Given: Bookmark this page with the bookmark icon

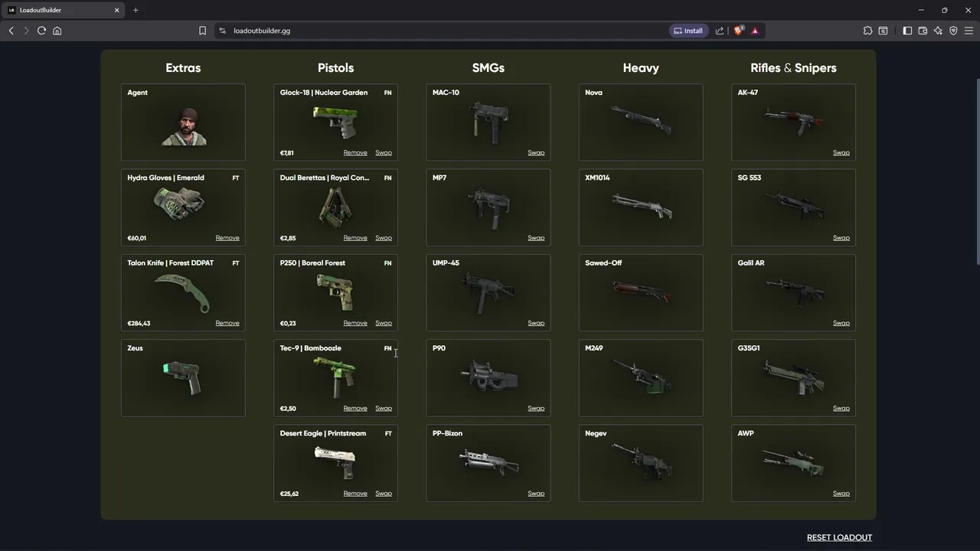Looking at the screenshot, I should [x=202, y=31].
